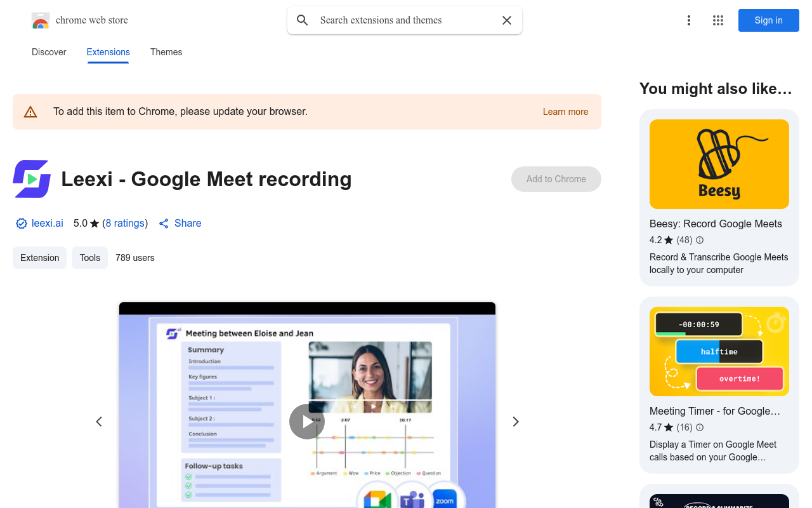Viewport: 812px width, 508px height.
Task: Click the You might also like heading
Action: tap(716, 89)
